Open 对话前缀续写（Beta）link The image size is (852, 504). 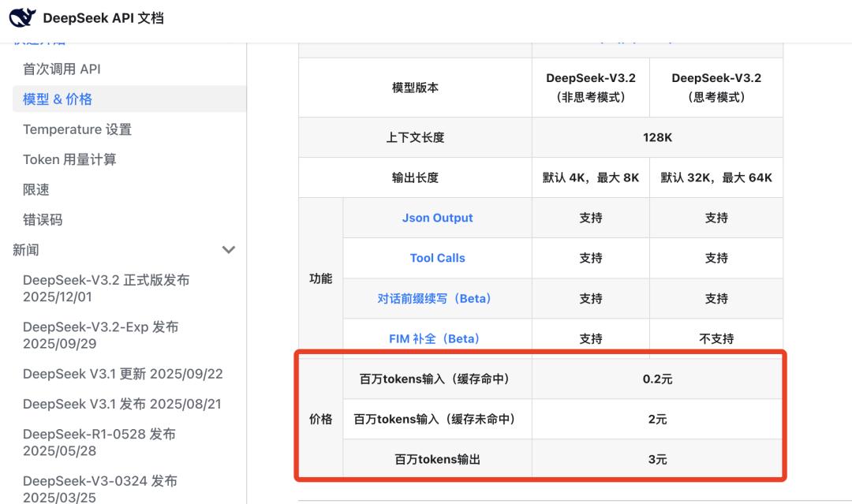437,298
